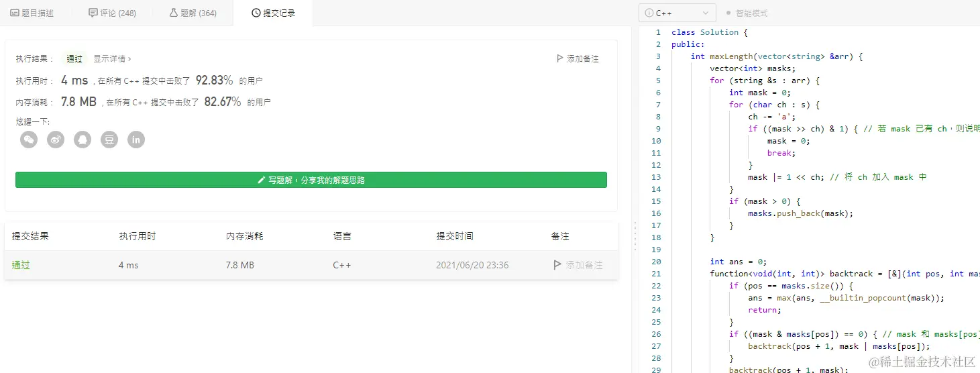Click 写题解,分享我的解题思路 green button
The height and width of the screenshot is (373, 980).
(x=311, y=180)
